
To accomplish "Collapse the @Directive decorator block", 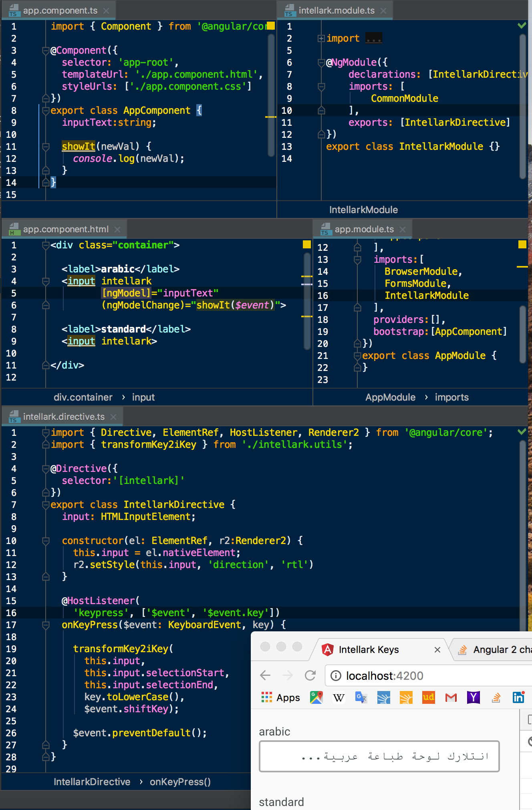I will 46,469.
